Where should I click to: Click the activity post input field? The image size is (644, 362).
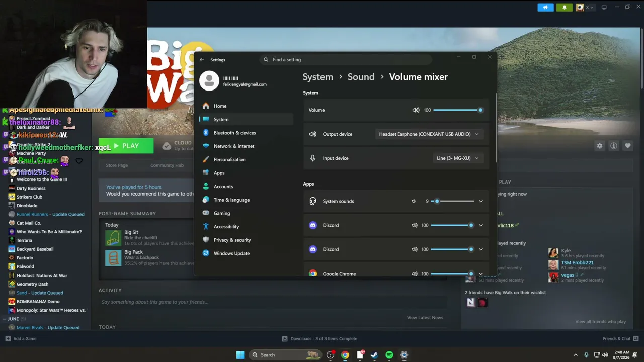coord(272,302)
